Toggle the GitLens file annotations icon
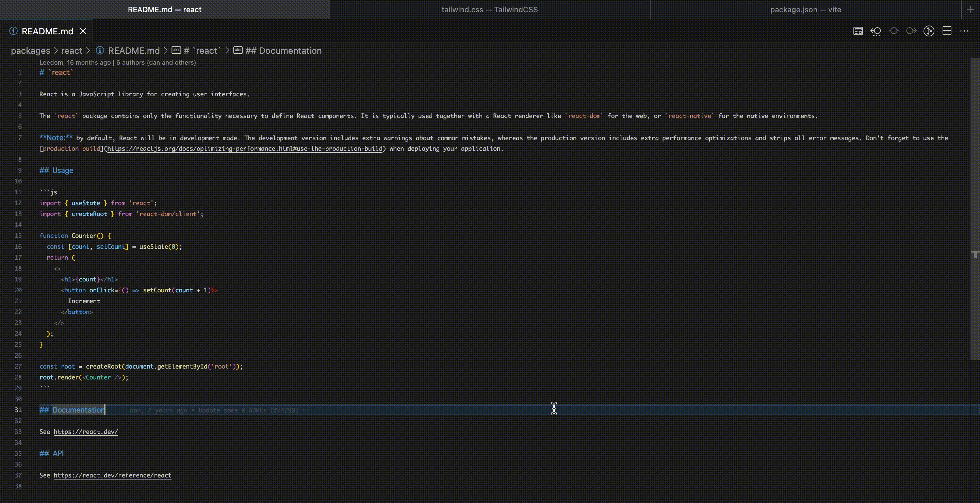The image size is (980, 503). [x=929, y=31]
